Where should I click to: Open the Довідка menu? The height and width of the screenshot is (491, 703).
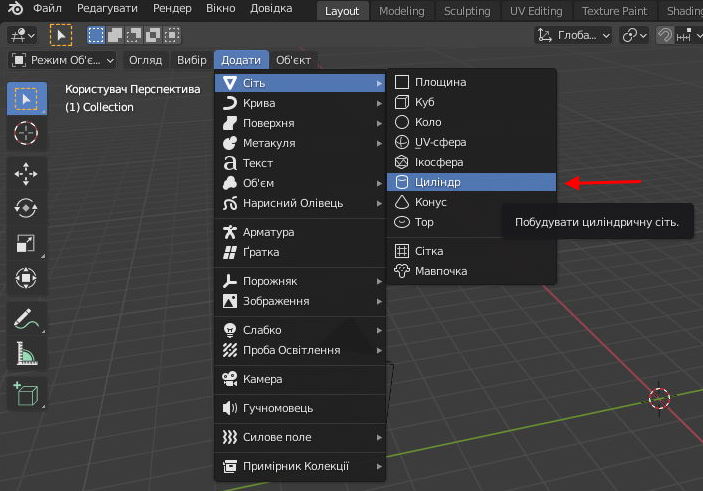[271, 9]
